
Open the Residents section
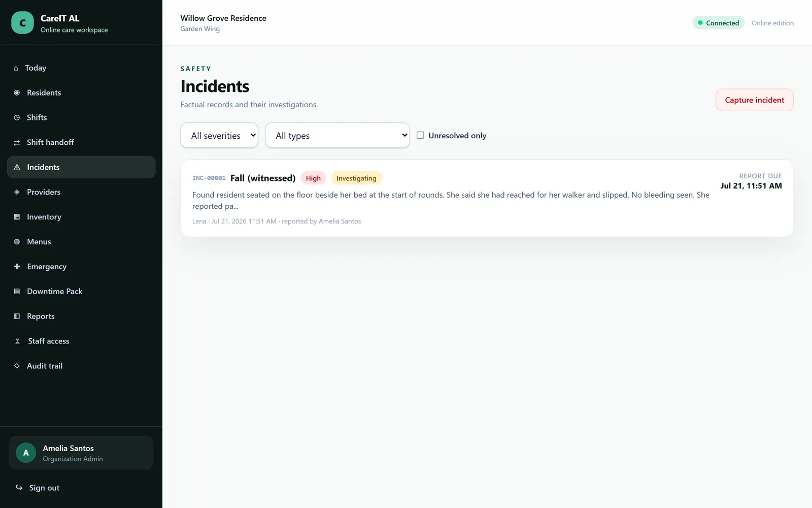pos(81,92)
